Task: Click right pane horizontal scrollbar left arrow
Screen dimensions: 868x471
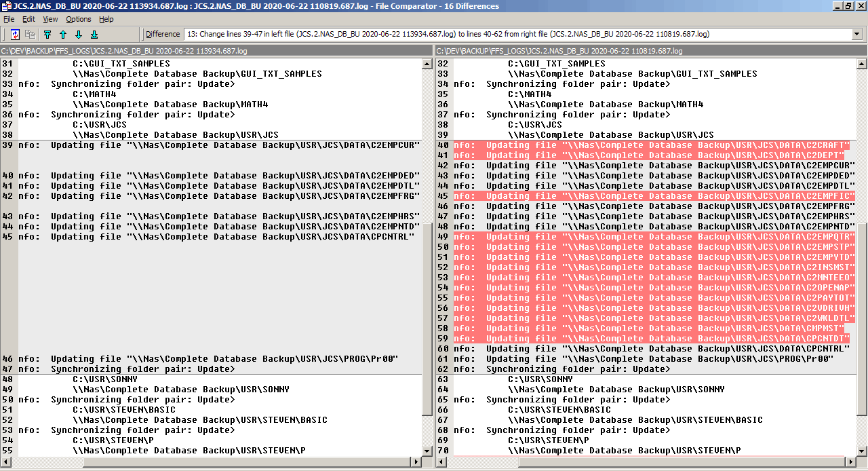Action: point(441,462)
